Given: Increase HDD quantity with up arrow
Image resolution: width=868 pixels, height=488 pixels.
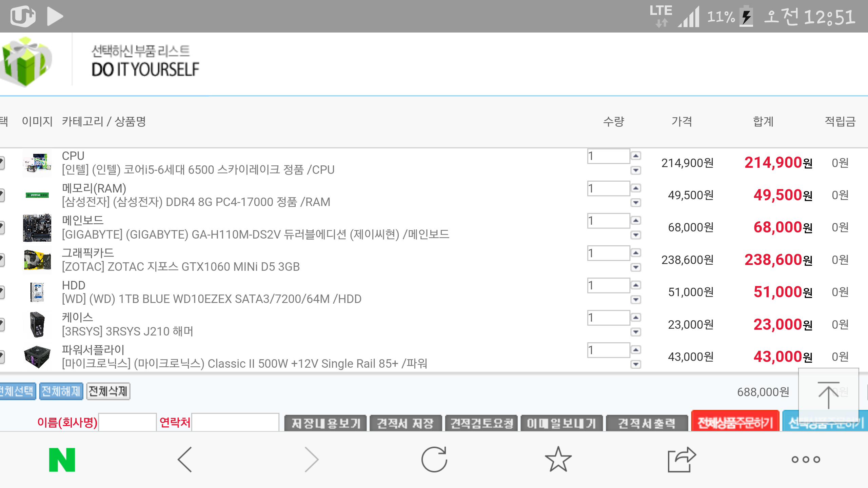Looking at the screenshot, I should pyautogui.click(x=636, y=285).
